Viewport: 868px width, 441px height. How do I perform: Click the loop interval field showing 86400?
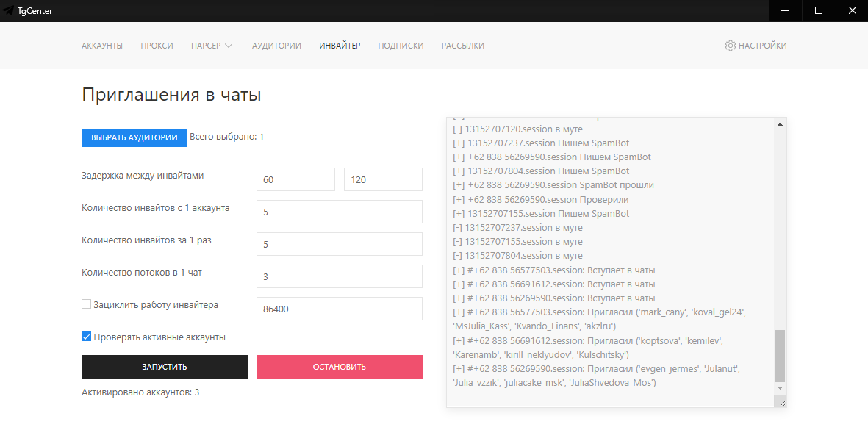tap(339, 309)
